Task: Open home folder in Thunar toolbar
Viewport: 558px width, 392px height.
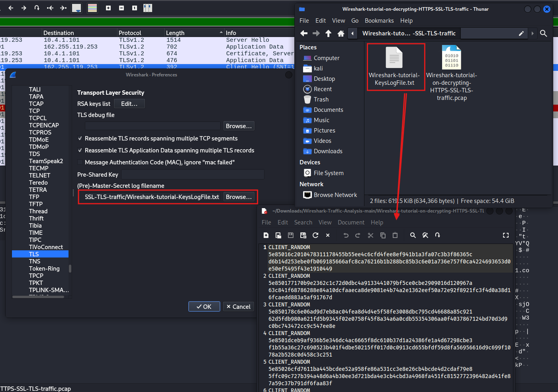Action: coord(341,33)
